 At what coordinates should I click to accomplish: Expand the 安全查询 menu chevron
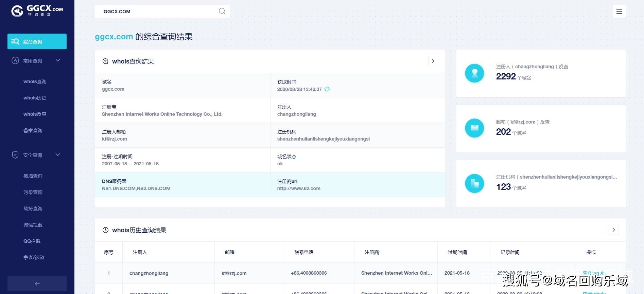pyautogui.click(x=58, y=155)
